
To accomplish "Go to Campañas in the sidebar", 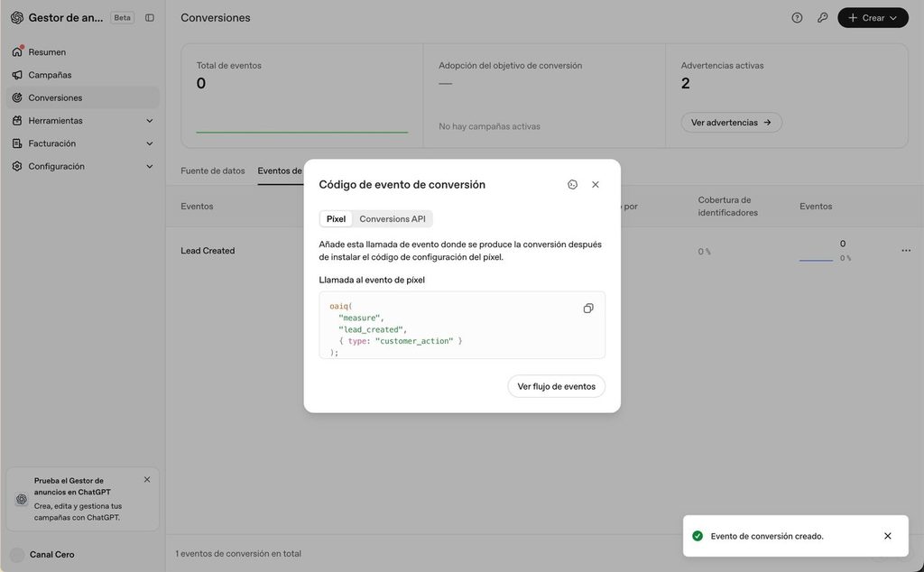I will [82, 75].
